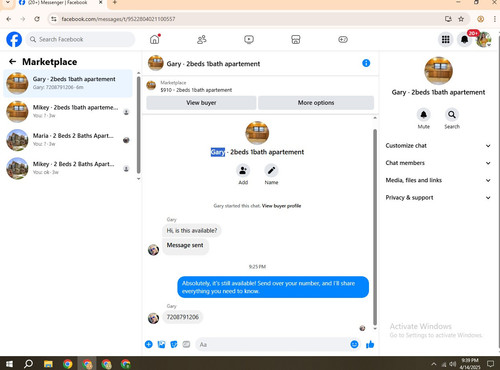Click the 'Message sent' bubble

click(185, 246)
